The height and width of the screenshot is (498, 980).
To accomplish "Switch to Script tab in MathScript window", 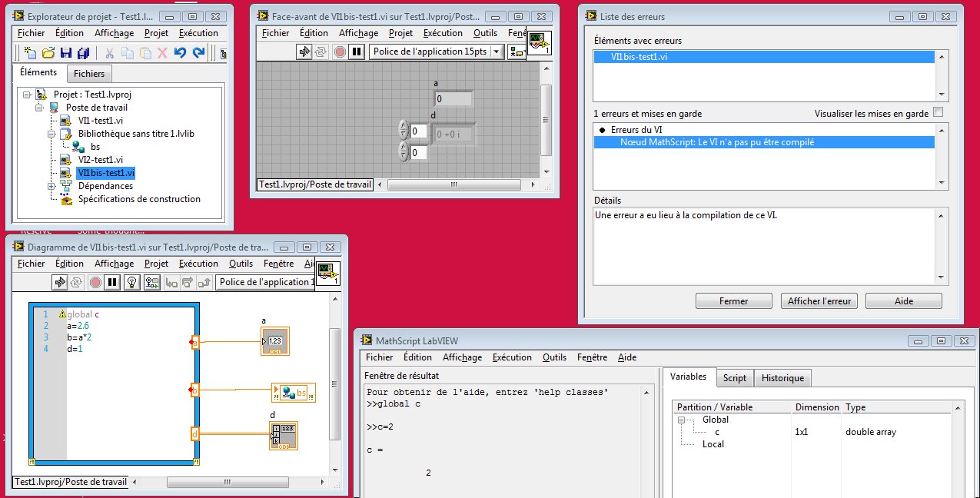I will point(734,378).
